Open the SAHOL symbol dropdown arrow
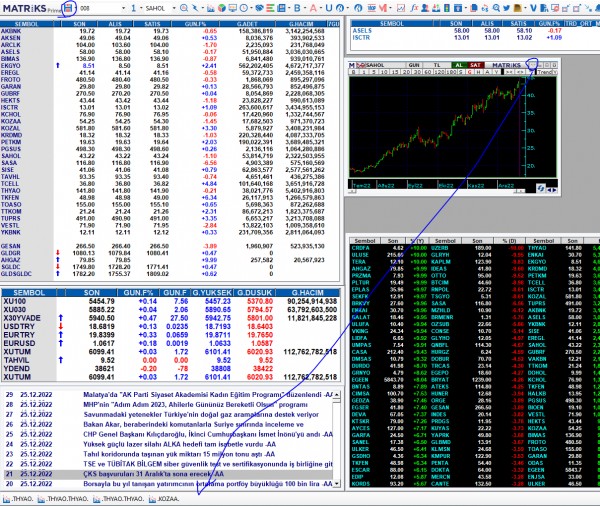Viewport: 600px width, 506px height. 174,8
